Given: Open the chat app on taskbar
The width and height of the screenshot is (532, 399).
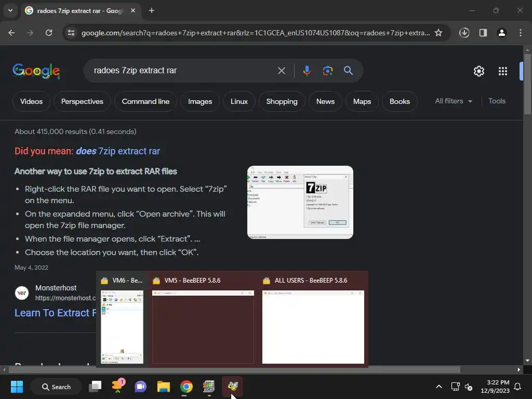Looking at the screenshot, I should (140, 387).
